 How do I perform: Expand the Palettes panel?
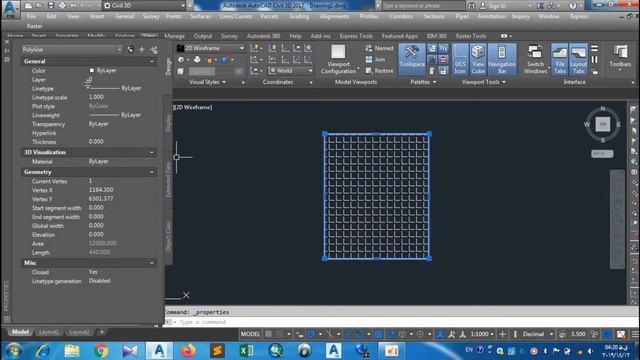click(423, 82)
